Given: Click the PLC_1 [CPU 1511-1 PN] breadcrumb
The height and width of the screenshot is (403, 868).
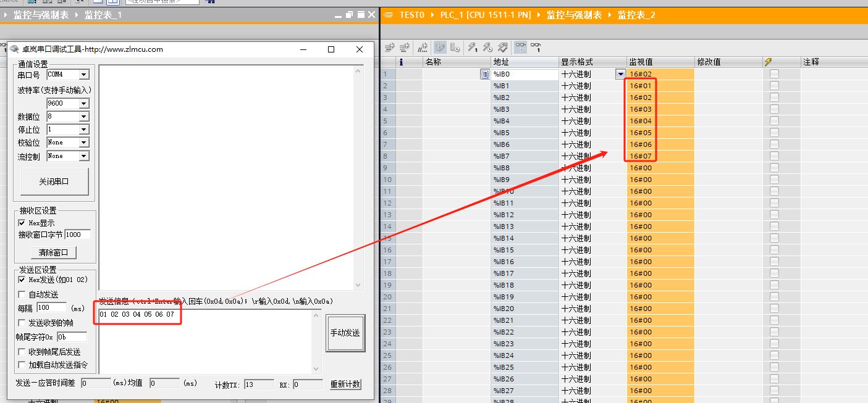Looking at the screenshot, I should [486, 15].
